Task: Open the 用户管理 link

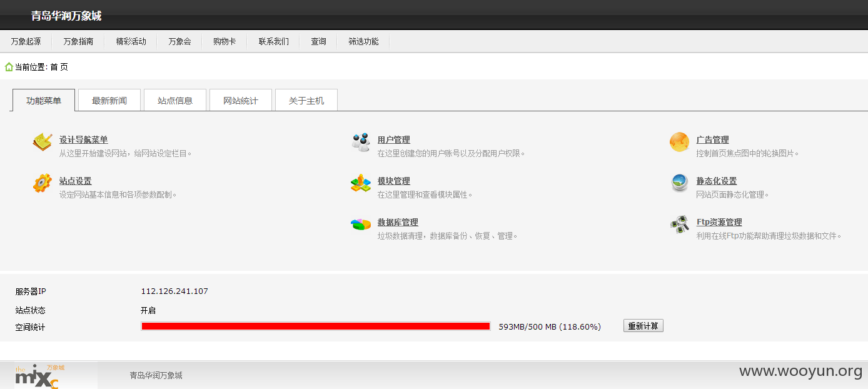Action: tap(394, 140)
